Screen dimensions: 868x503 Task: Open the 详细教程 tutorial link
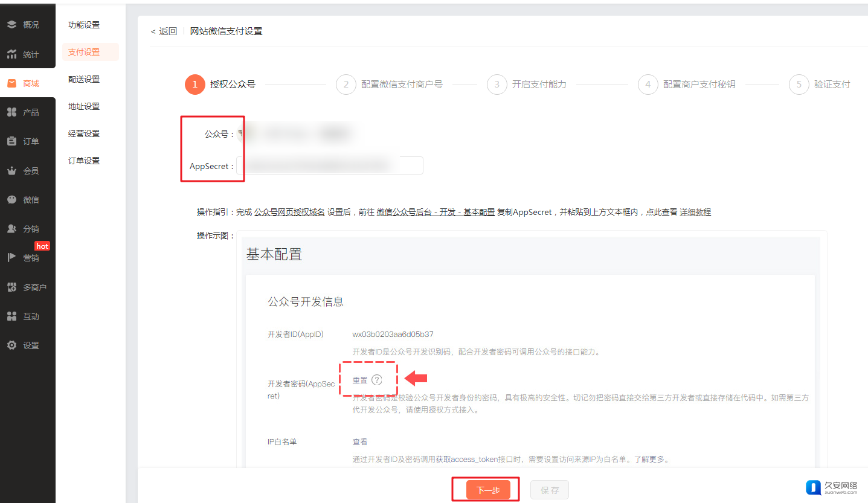pos(695,212)
